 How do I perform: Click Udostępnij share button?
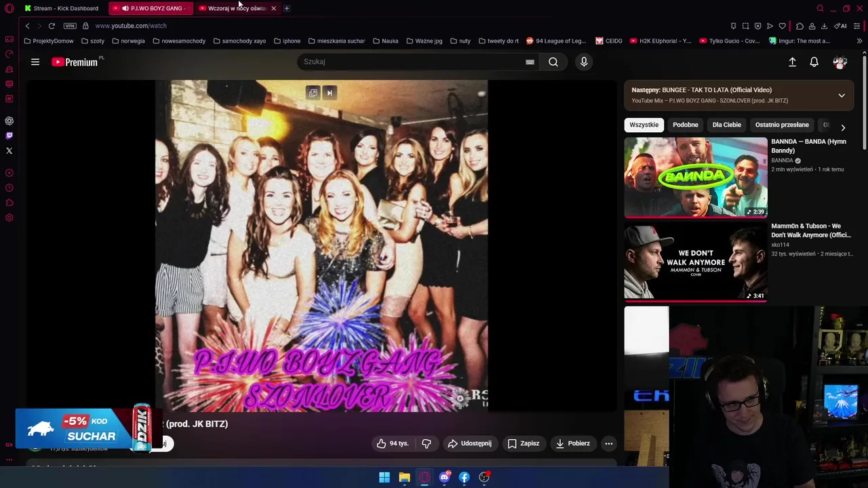[469, 443]
